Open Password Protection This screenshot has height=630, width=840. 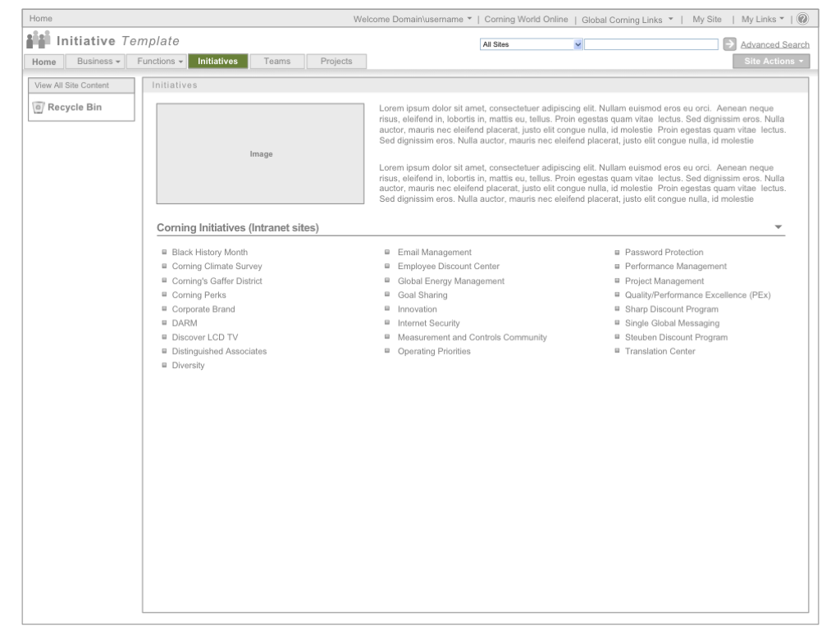(664, 253)
